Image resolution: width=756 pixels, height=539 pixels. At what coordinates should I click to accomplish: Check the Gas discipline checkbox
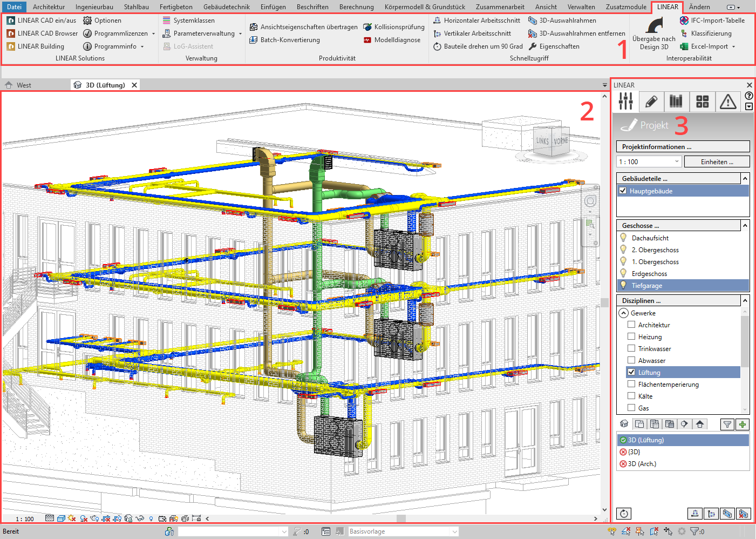(x=631, y=408)
